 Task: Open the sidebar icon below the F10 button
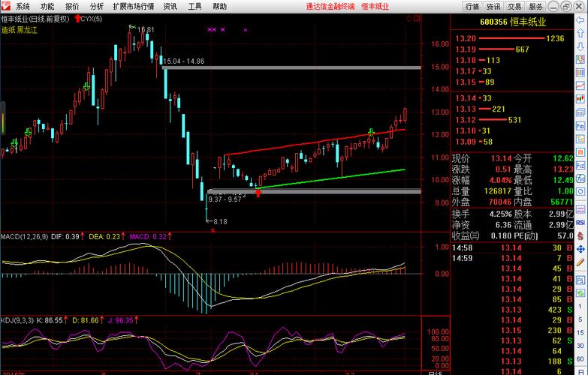click(580, 139)
